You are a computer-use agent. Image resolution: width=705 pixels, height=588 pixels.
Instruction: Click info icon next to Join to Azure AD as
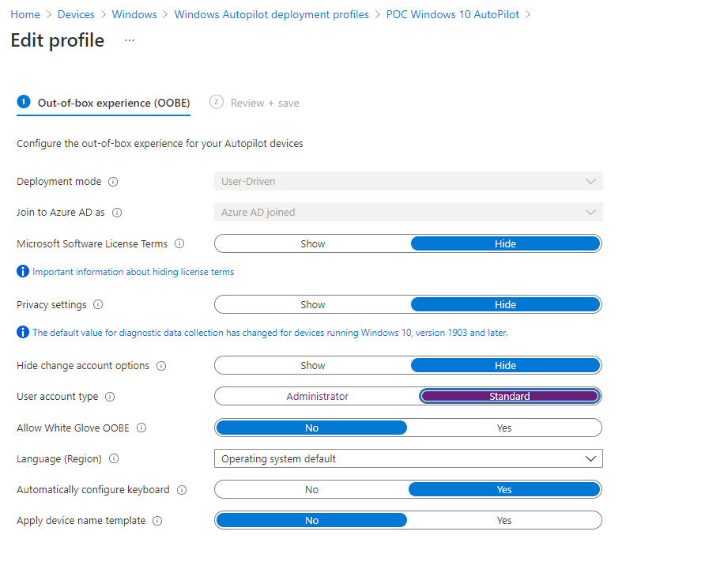point(117,213)
